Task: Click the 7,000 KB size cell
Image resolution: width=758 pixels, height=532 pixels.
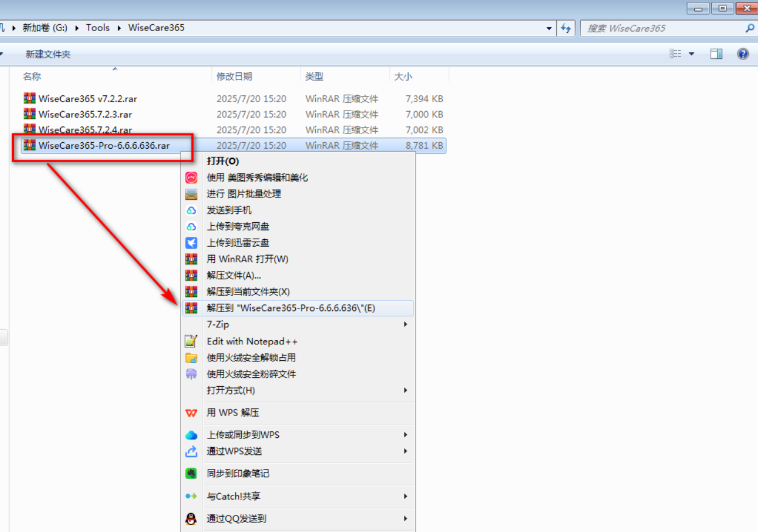Action: tap(425, 114)
